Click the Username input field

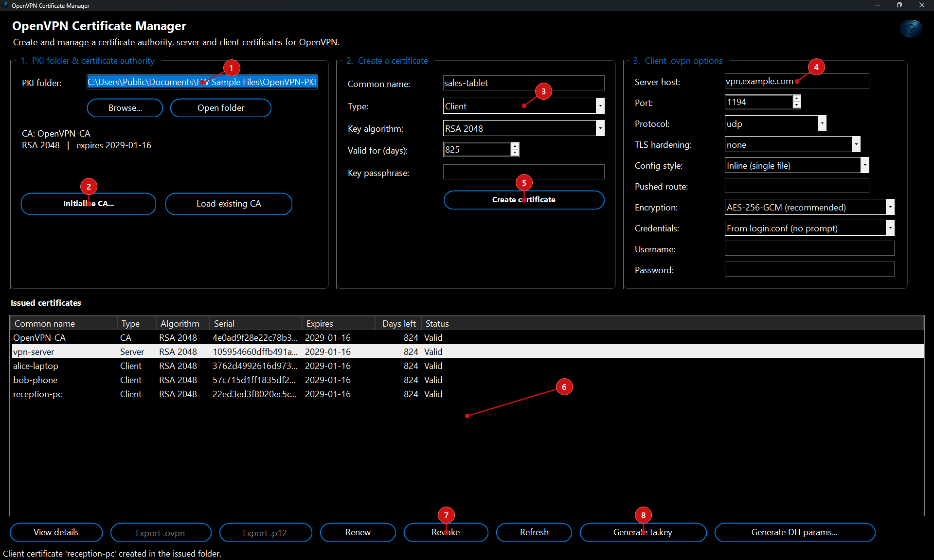click(x=809, y=248)
